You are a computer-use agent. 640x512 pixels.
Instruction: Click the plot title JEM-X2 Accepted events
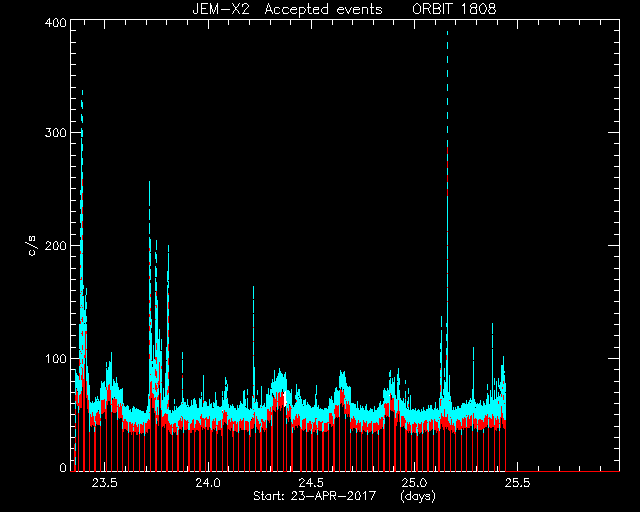pos(287,9)
